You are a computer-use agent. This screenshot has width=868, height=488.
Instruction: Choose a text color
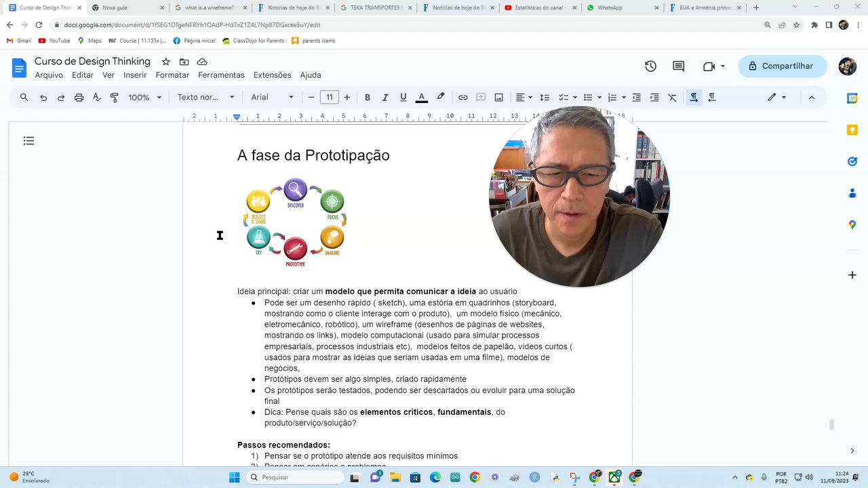421,98
